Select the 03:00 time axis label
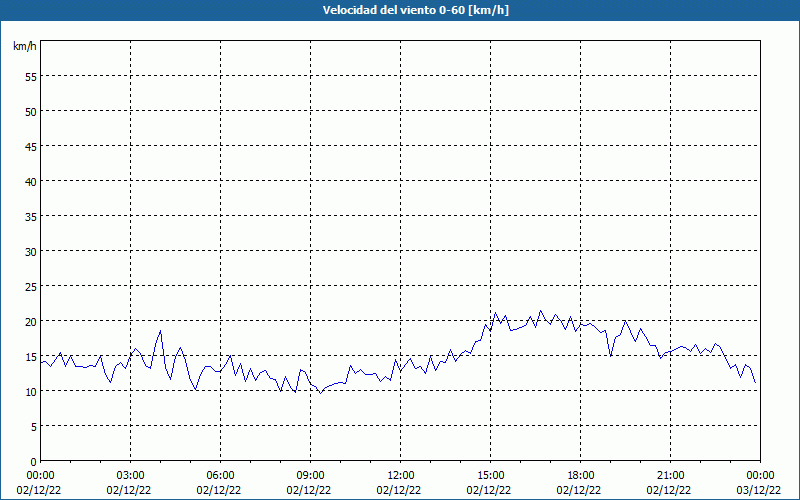The image size is (800, 500). [130, 475]
